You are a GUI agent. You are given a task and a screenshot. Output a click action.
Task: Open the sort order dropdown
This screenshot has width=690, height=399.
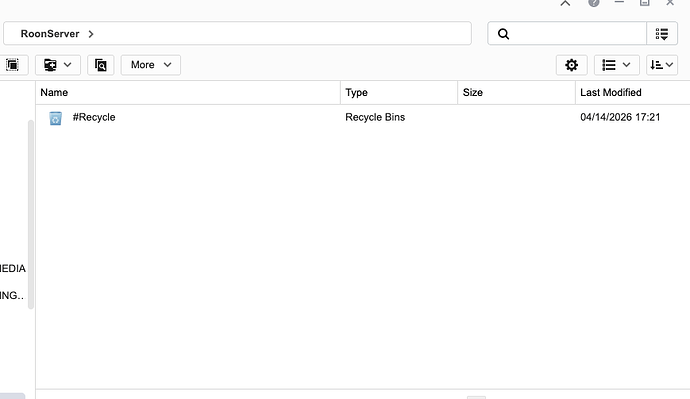coord(662,65)
